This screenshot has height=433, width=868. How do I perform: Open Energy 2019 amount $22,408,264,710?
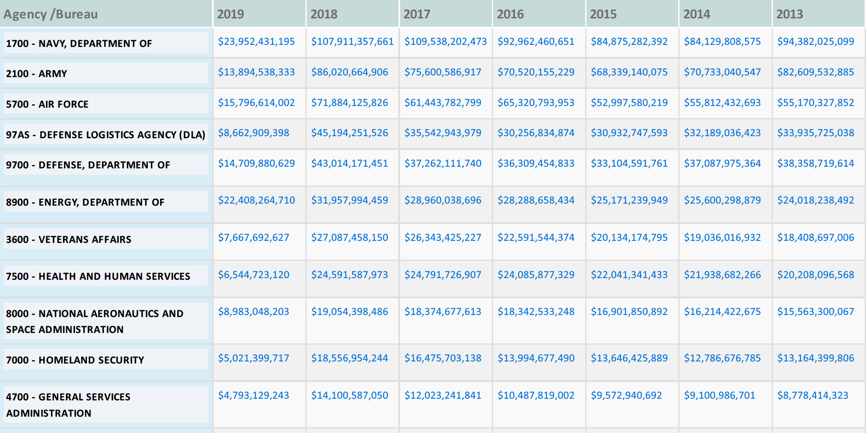(x=256, y=200)
